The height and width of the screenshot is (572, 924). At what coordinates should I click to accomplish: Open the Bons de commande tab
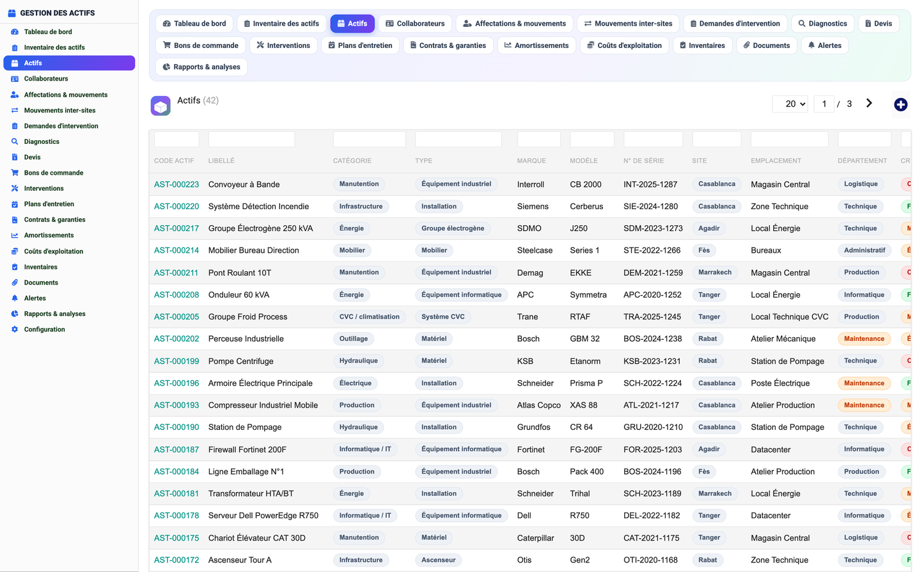[x=201, y=45]
